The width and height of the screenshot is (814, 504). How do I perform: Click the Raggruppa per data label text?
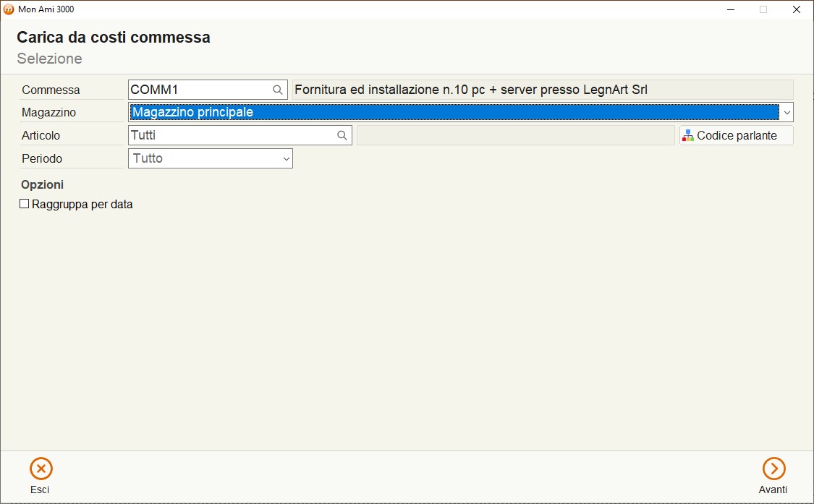coord(82,205)
